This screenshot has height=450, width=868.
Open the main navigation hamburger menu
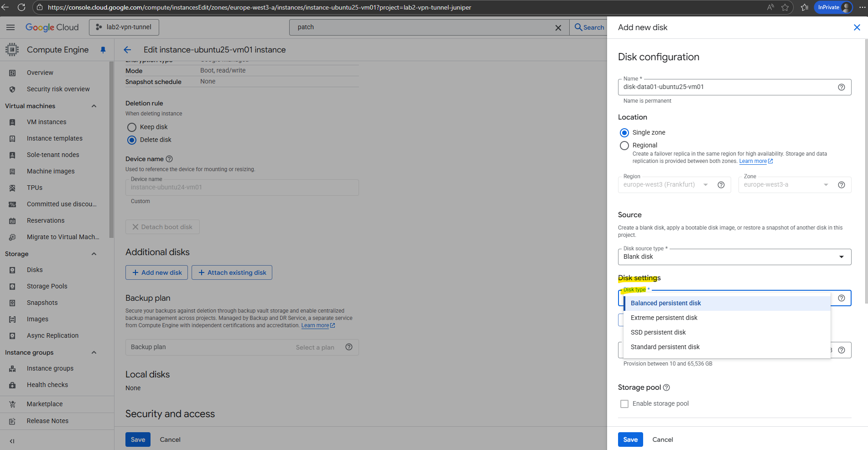tap(10, 27)
